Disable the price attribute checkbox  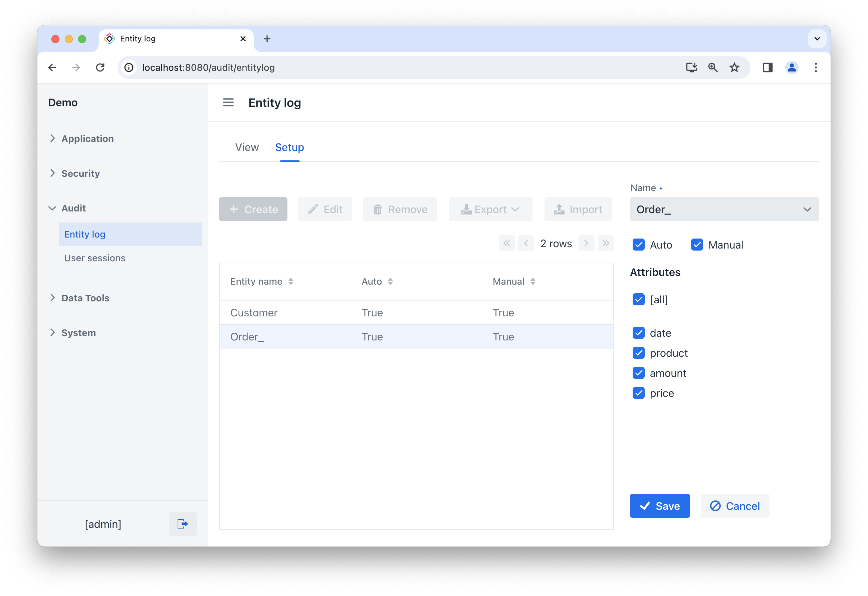[x=639, y=393]
